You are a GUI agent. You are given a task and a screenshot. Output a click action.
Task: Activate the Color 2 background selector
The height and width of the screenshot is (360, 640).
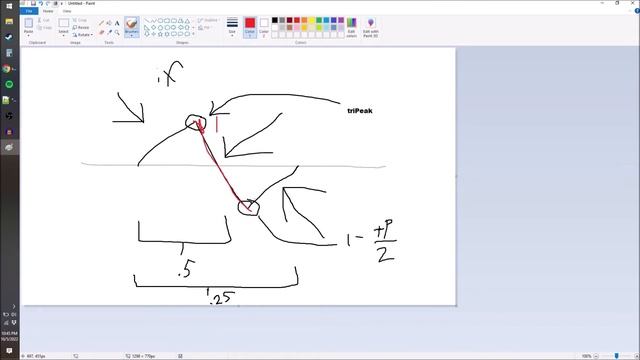coord(264,27)
